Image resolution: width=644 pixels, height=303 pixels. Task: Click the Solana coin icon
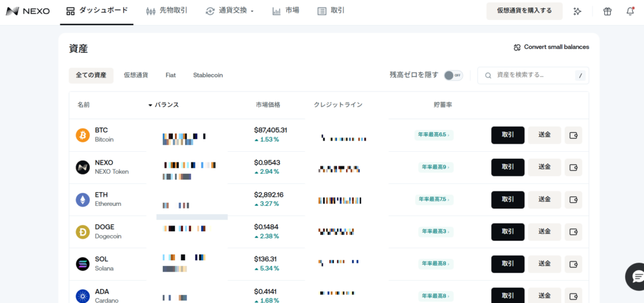click(x=82, y=264)
